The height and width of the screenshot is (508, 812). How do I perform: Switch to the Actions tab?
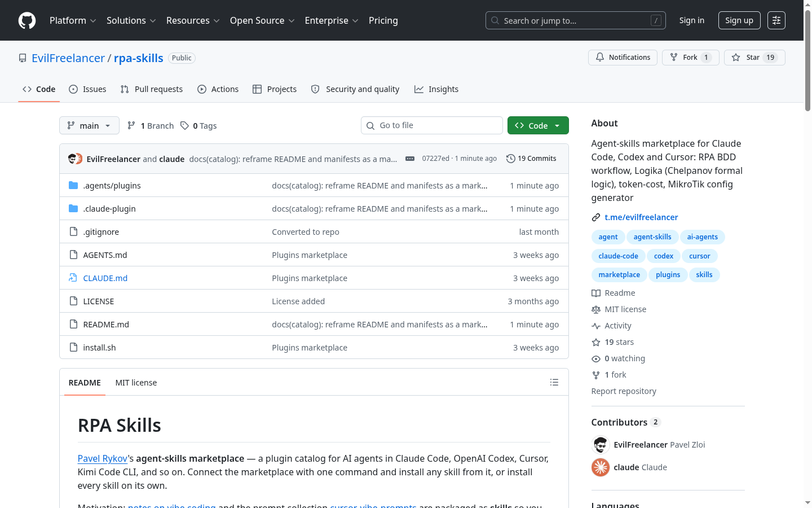click(218, 89)
